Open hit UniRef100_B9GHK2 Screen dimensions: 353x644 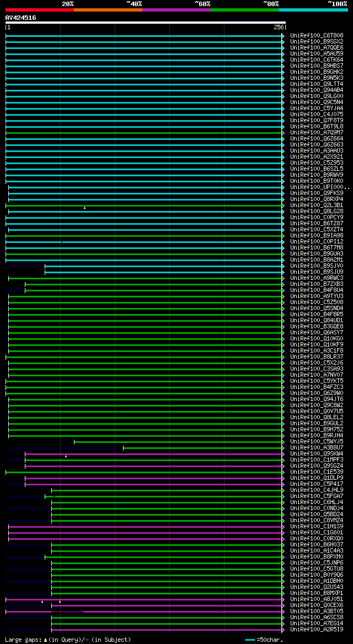317,72
